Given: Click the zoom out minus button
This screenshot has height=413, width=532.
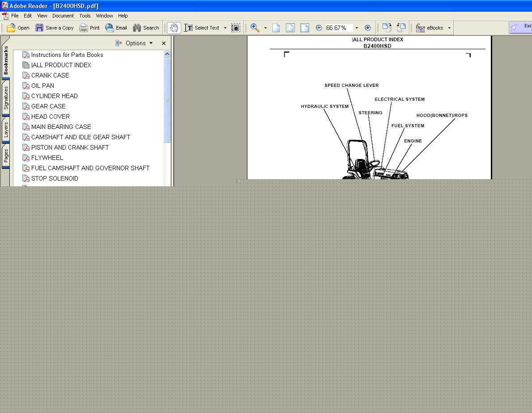Looking at the screenshot, I should [x=319, y=28].
